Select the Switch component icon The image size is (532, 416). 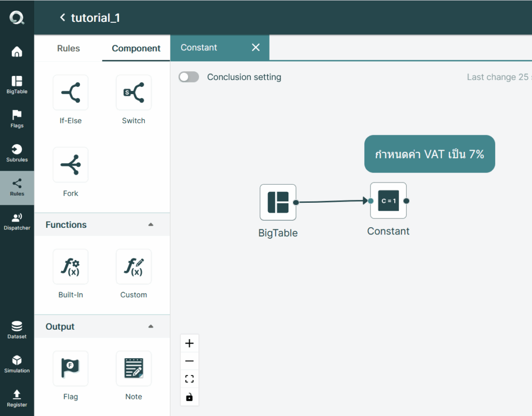coord(134,93)
